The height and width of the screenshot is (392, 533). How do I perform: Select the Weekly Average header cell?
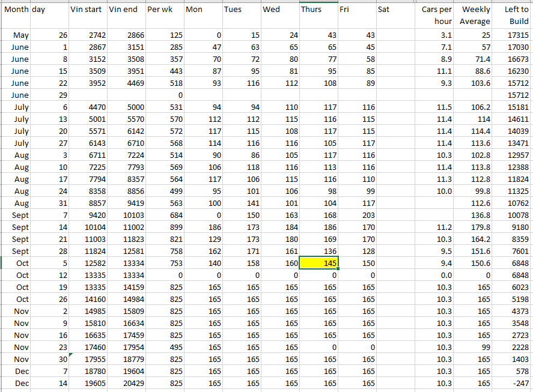coord(474,15)
